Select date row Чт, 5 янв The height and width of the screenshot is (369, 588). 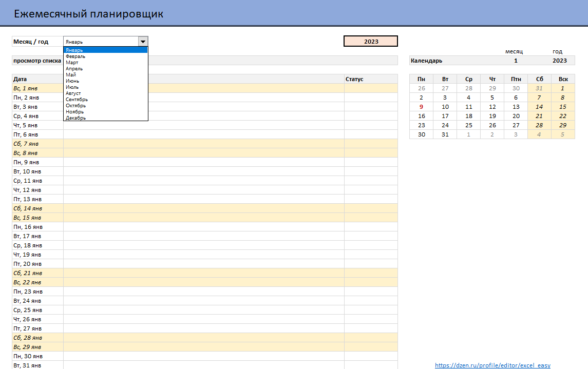pos(37,125)
